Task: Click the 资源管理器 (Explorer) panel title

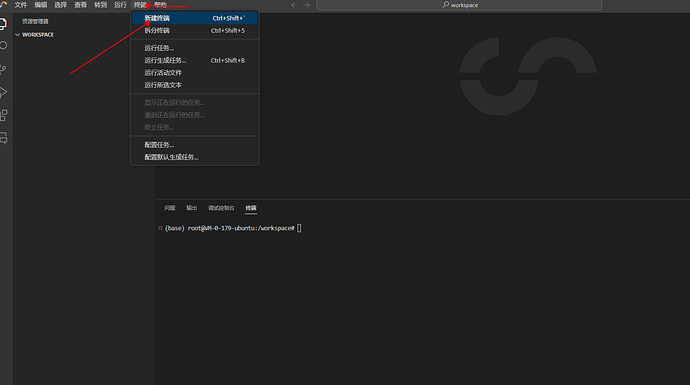Action: (35, 21)
